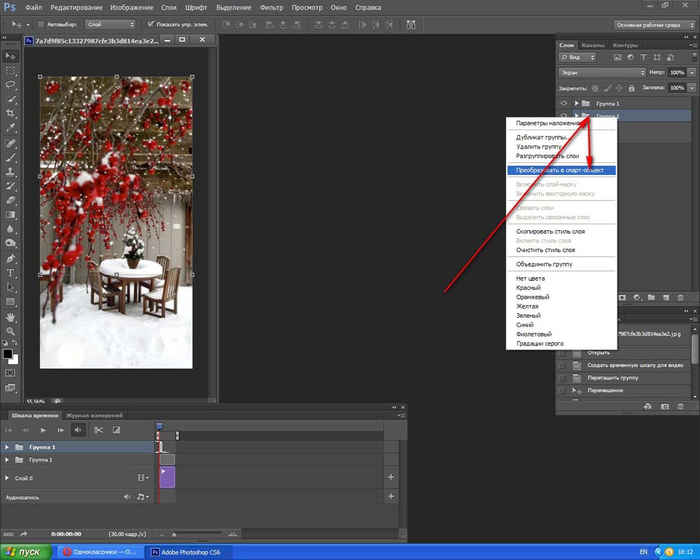This screenshot has height=560, width=700.
Task: Select the Eraser tool
Action: click(10, 201)
